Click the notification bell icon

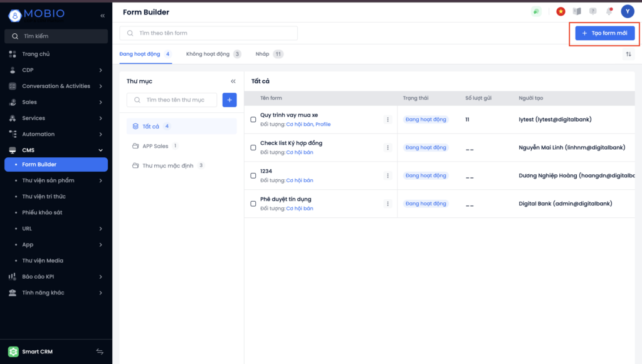coord(608,11)
